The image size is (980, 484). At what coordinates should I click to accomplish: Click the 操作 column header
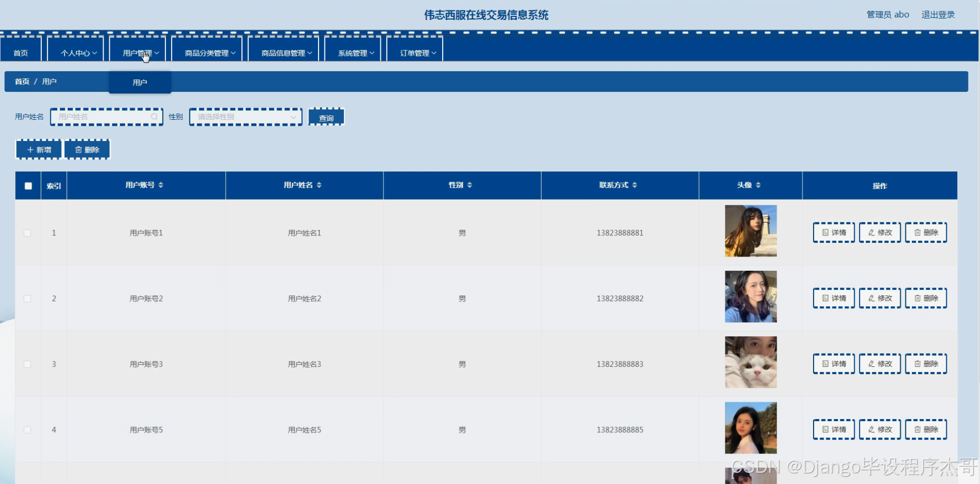[x=880, y=186]
